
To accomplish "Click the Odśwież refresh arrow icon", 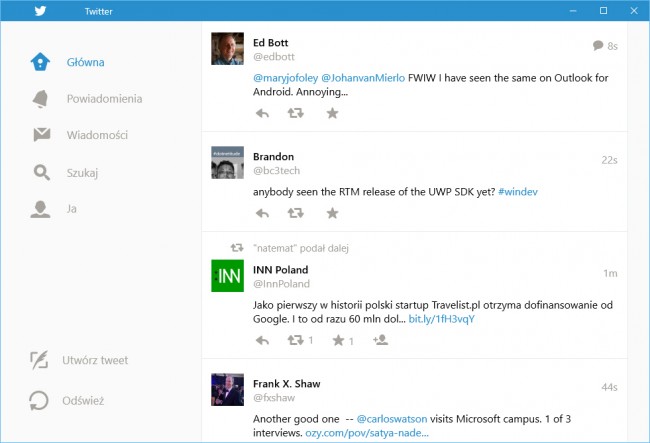I will coord(39,401).
